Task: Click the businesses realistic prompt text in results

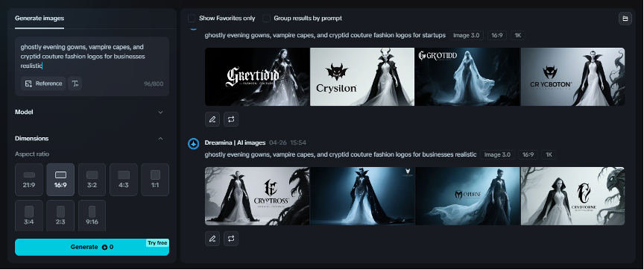Action: point(341,154)
